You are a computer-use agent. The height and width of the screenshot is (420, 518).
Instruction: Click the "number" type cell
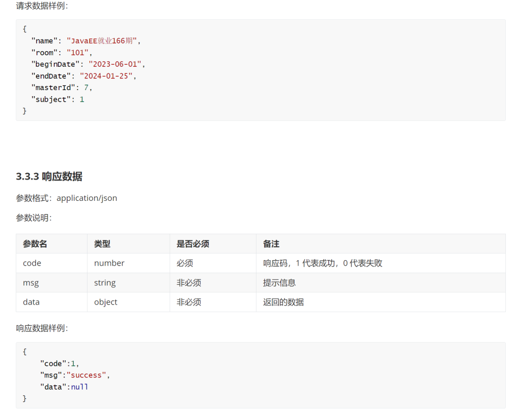point(109,263)
